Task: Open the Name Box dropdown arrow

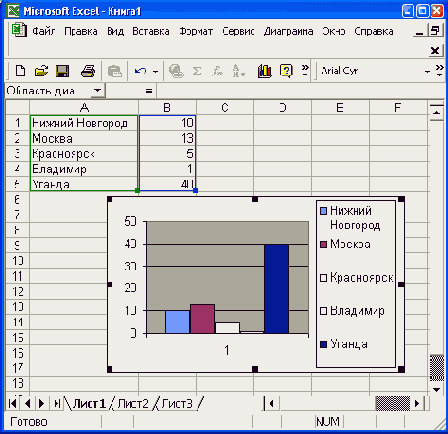Action: point(97,91)
